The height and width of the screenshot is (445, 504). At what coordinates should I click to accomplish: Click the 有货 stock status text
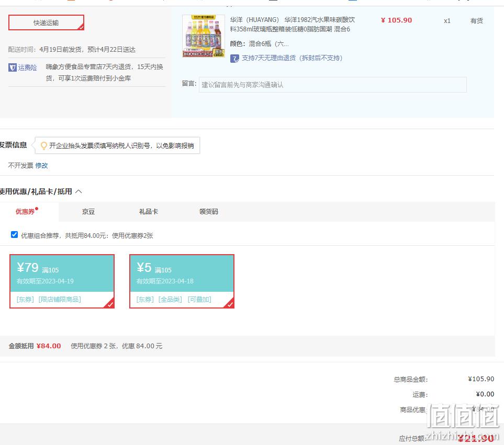click(476, 21)
